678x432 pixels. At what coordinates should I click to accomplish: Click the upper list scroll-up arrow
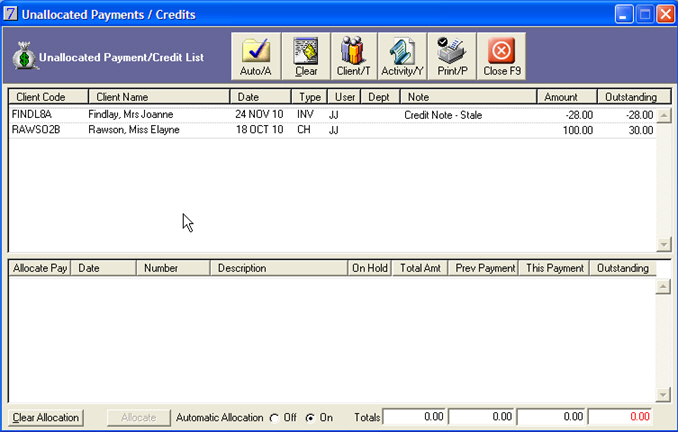coord(664,115)
